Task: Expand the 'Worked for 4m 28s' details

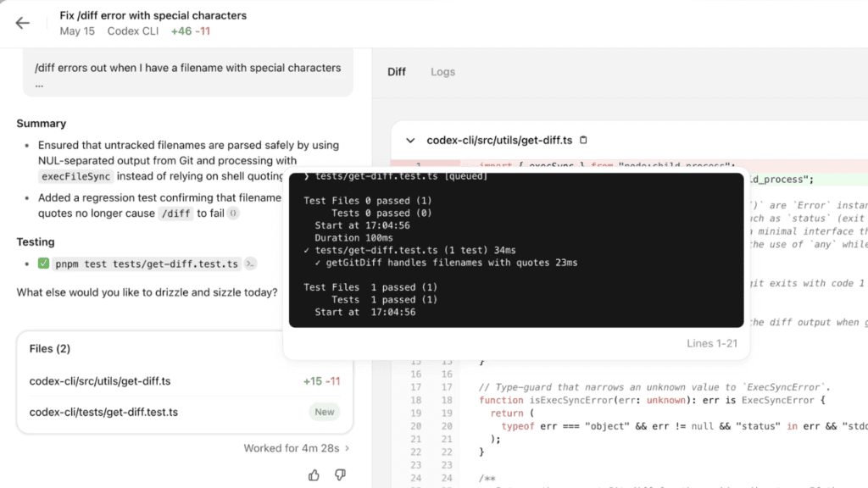Action: click(x=297, y=448)
